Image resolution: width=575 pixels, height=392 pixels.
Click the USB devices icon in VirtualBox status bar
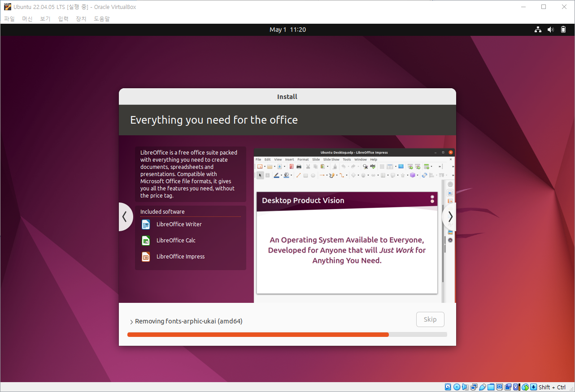point(483,387)
